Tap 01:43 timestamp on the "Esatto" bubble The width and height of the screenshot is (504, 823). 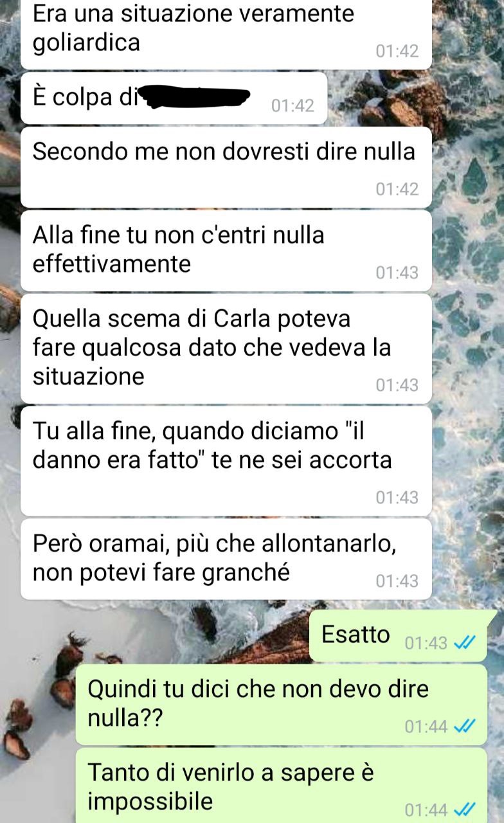pos(426,643)
